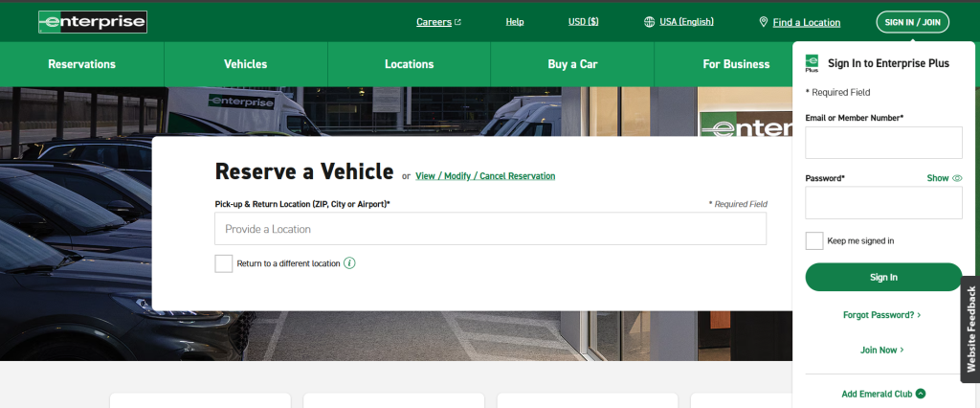Click the eye icon next to Show password

957,178
